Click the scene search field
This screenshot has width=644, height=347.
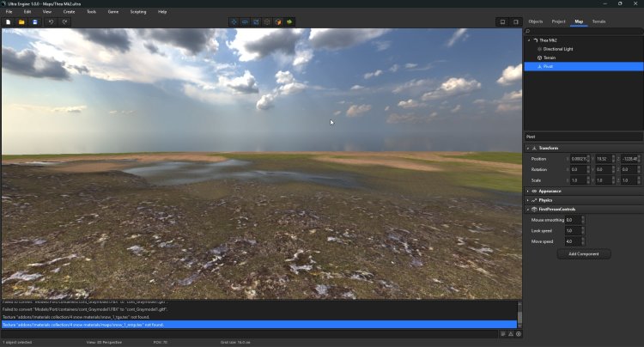(x=584, y=31)
